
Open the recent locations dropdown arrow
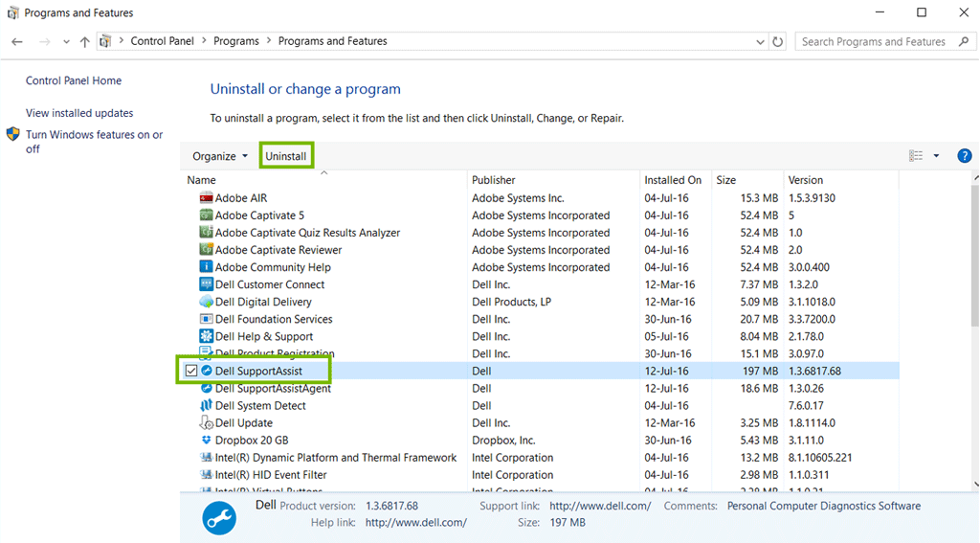[66, 42]
